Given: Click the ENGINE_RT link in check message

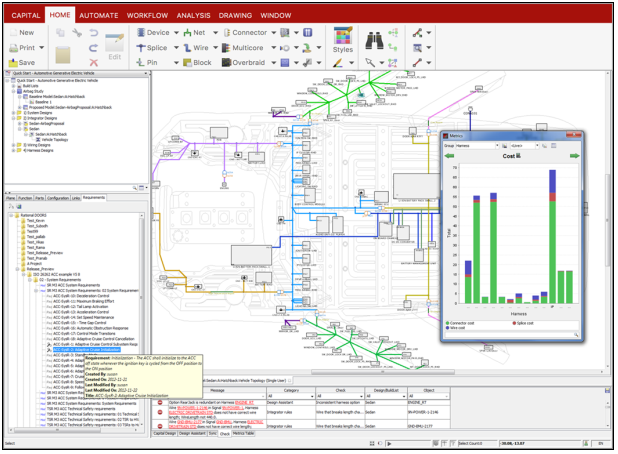Looking at the screenshot, I should [244, 403].
